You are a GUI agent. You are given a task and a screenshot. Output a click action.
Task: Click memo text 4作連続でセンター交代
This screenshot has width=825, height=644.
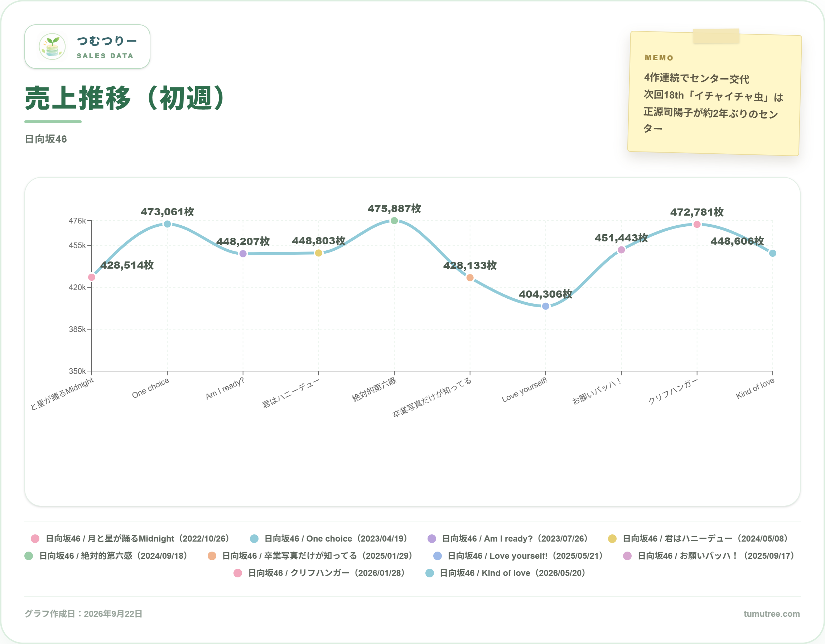pyautogui.click(x=696, y=78)
